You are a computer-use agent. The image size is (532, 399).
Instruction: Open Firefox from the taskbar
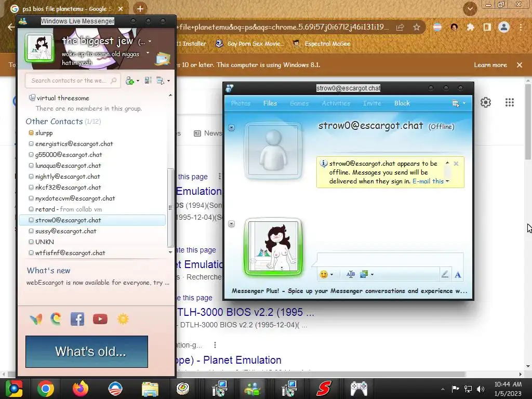pyautogui.click(x=81, y=389)
